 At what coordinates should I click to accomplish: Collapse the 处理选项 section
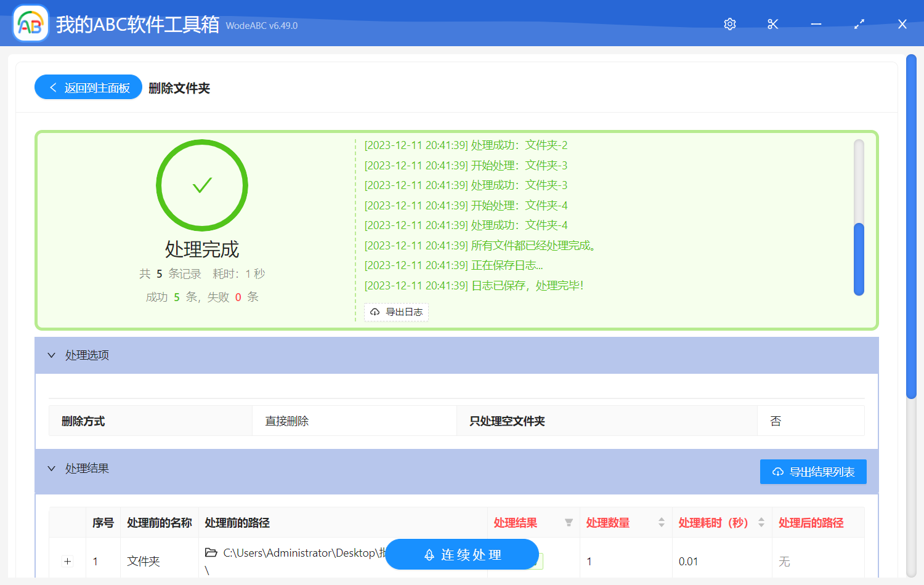point(52,355)
